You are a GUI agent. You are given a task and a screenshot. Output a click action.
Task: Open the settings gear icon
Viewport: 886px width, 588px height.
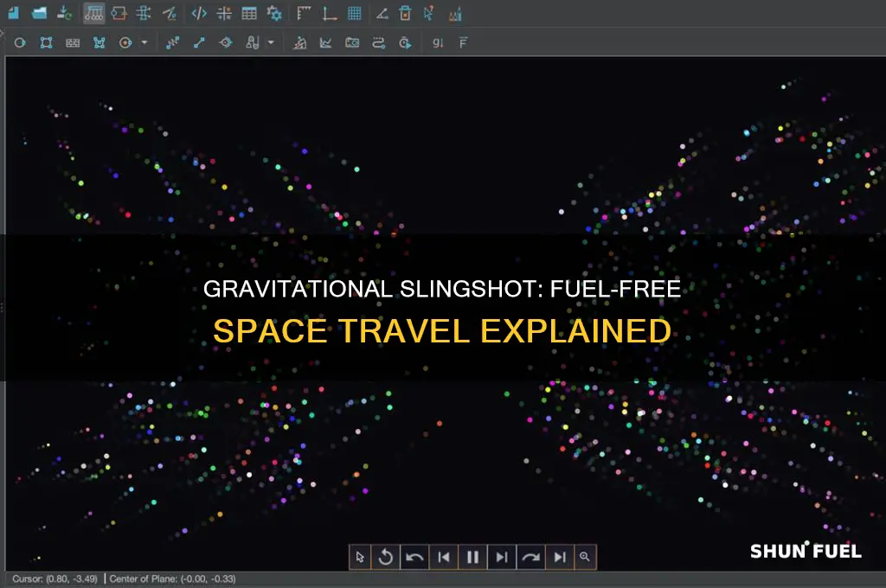274,13
